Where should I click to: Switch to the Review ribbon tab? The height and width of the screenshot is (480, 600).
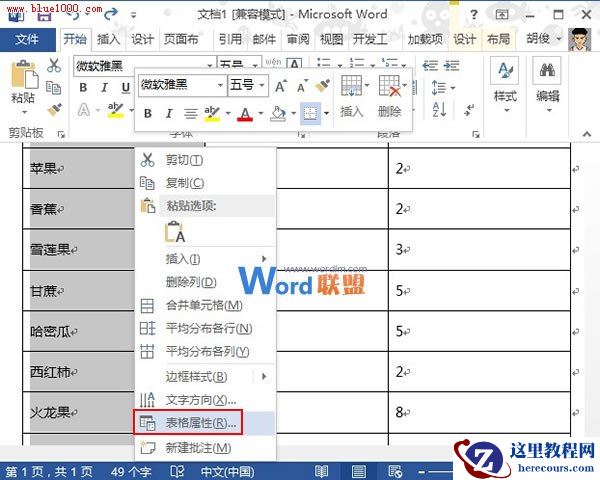(x=298, y=39)
